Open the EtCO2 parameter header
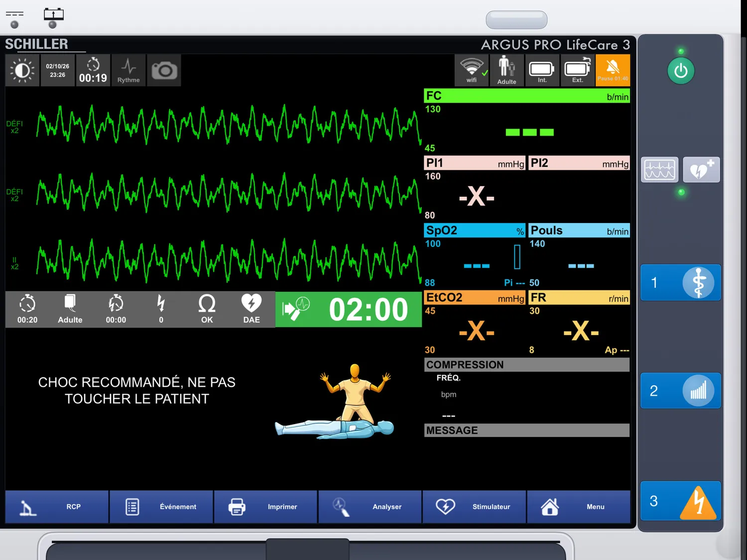This screenshot has height=560, width=747. pyautogui.click(x=475, y=298)
